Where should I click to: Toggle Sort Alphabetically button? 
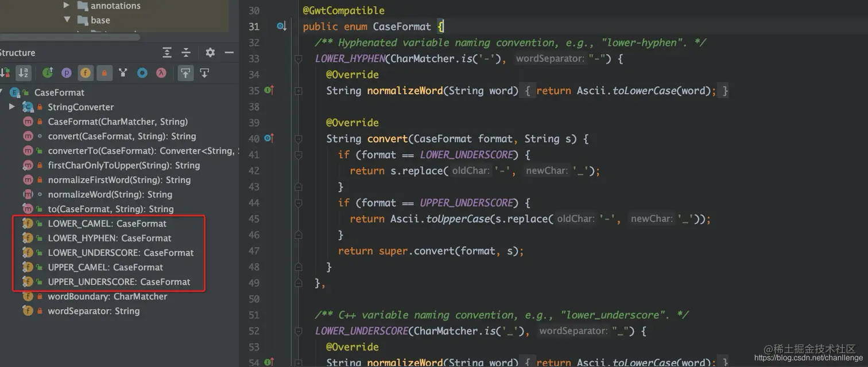coord(24,73)
